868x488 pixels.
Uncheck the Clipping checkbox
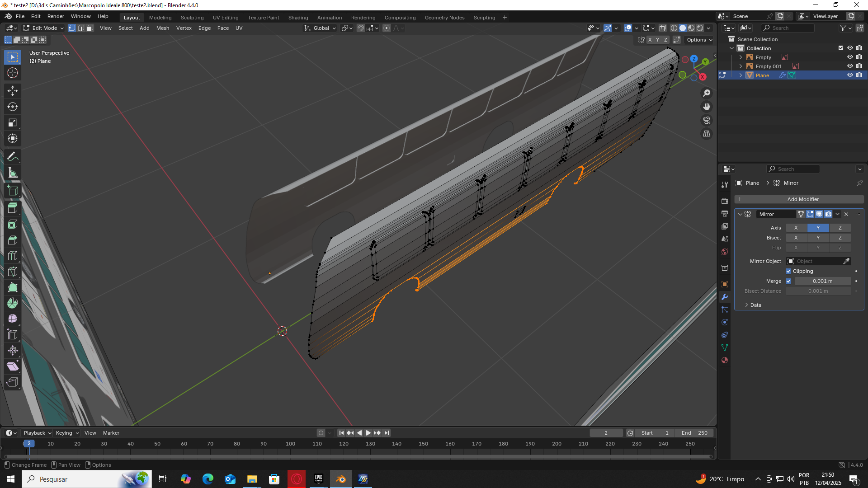point(788,271)
